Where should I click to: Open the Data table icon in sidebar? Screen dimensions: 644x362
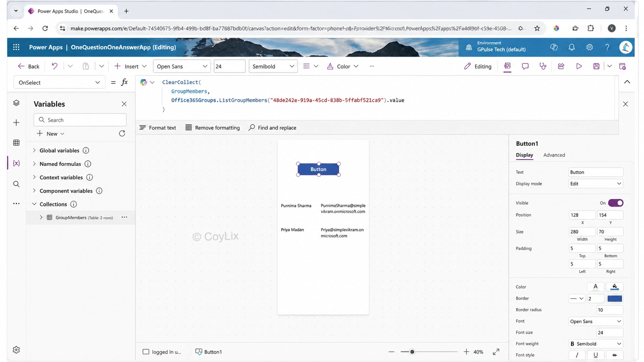pos(16,143)
